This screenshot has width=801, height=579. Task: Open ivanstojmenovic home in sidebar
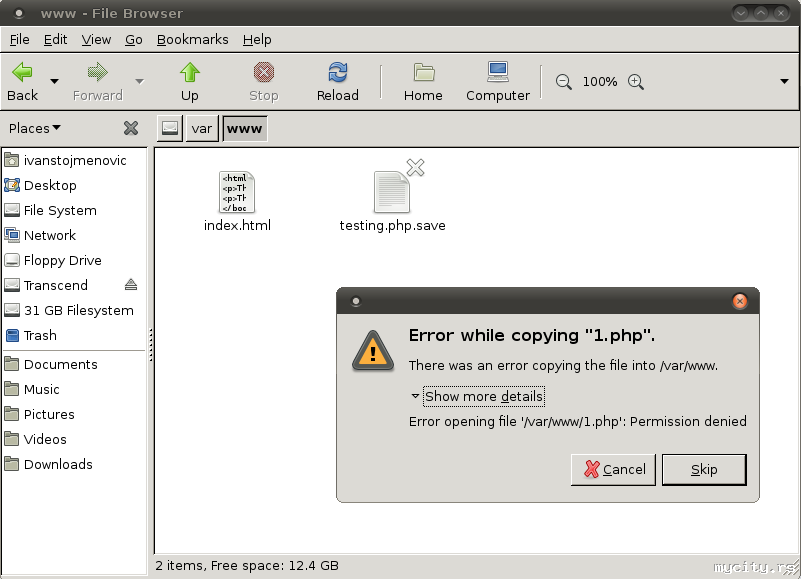pos(74,160)
